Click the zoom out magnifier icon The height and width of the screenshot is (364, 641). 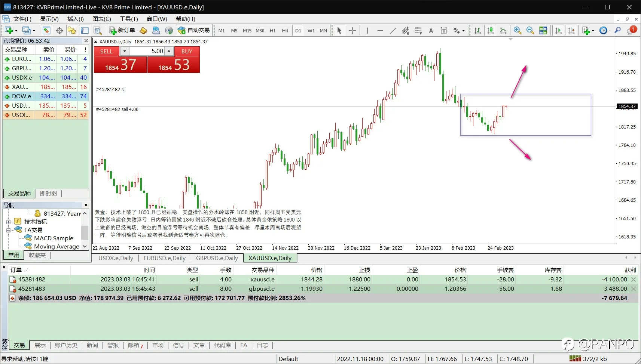coord(530,31)
